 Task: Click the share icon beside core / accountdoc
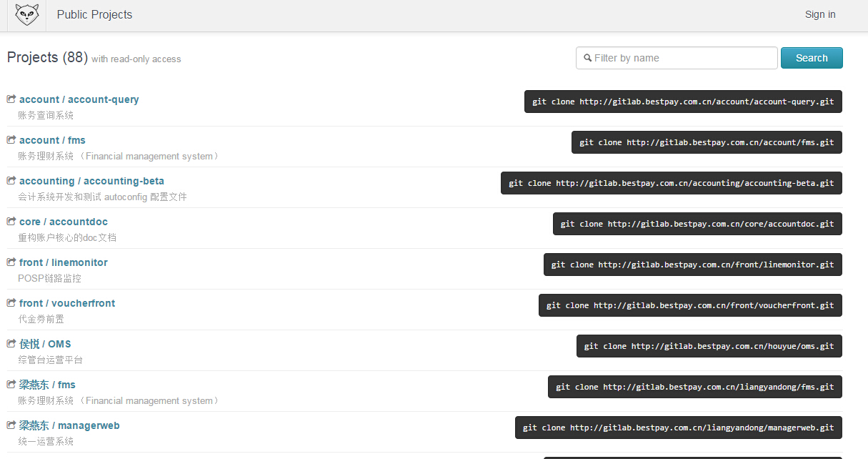pyautogui.click(x=11, y=222)
